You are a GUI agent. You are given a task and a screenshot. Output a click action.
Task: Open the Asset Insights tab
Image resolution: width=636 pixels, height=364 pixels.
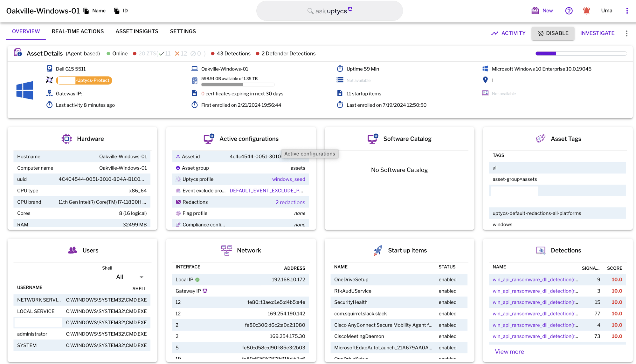[x=137, y=31]
